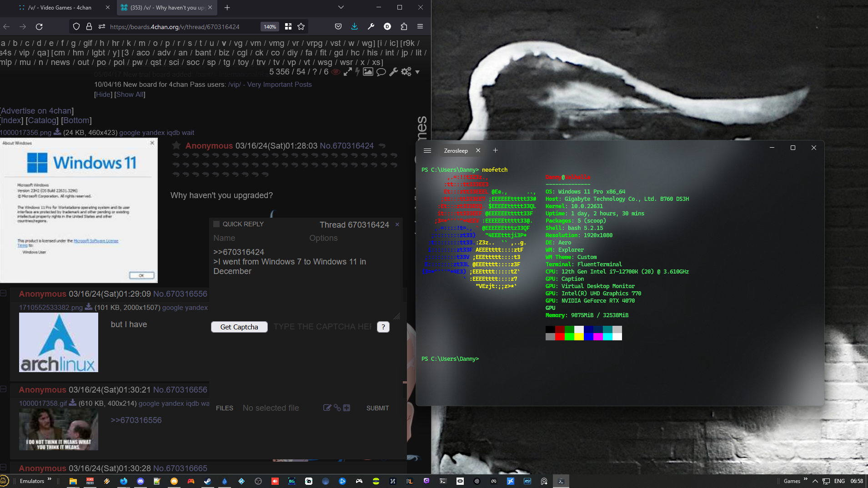This screenshot has height=488, width=868.
Task: Show hidden system tray icons
Action: tap(815, 481)
